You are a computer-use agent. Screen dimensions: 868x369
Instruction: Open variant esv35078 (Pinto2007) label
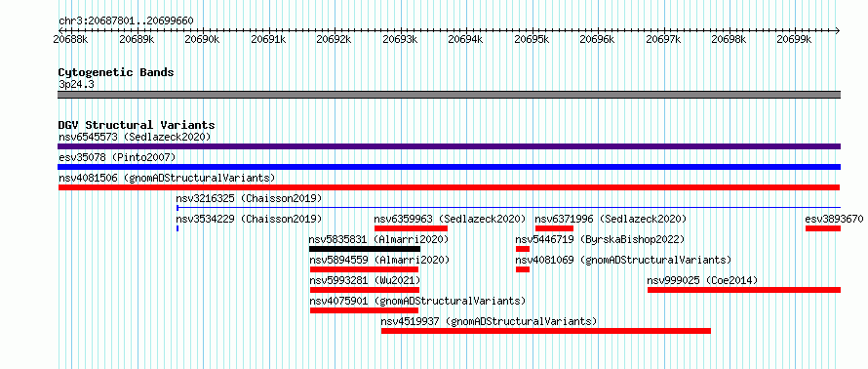point(117,157)
